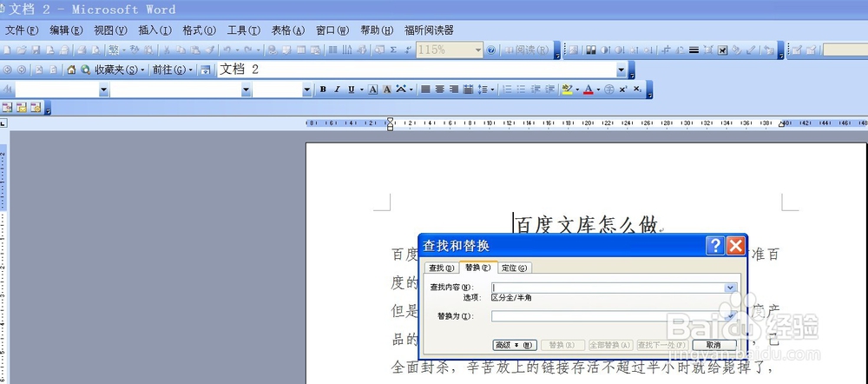The height and width of the screenshot is (384, 868).
Task: Open the 插入(I) menu
Action: (155, 30)
